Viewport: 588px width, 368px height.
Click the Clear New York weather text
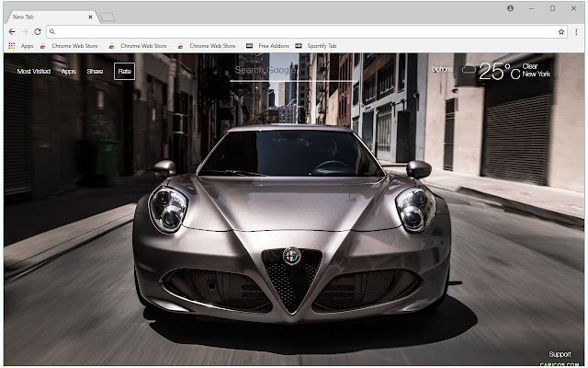click(537, 70)
